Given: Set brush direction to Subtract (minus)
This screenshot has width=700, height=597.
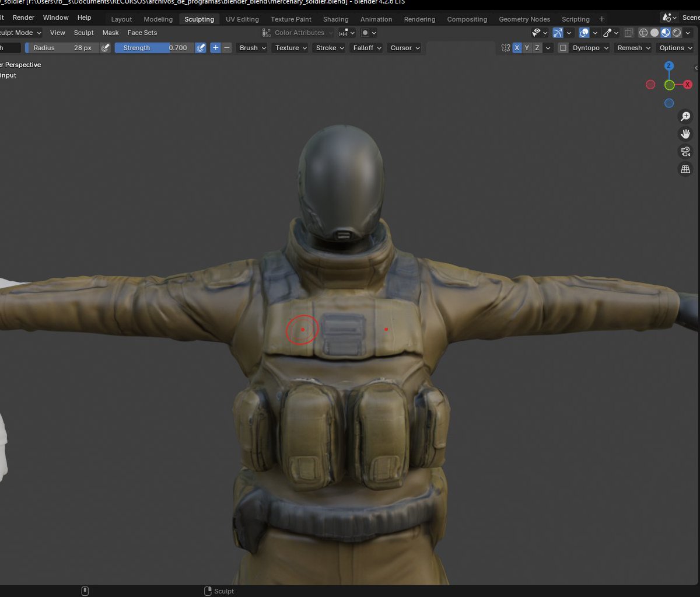Looking at the screenshot, I should (x=227, y=48).
